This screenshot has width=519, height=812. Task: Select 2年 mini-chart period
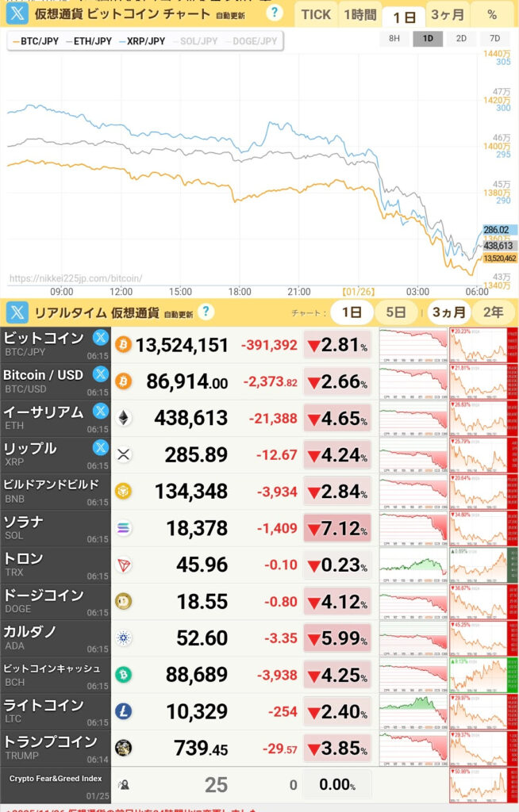click(x=493, y=312)
